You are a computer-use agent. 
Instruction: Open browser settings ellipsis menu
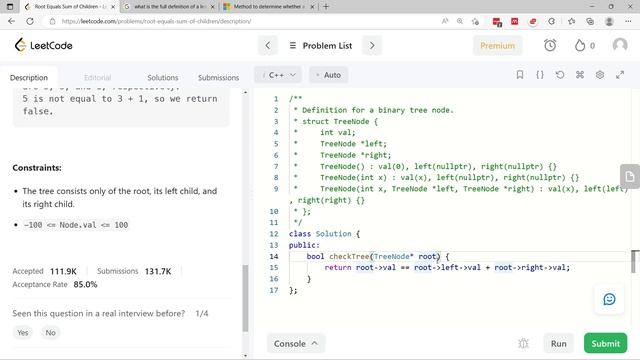tap(628, 21)
